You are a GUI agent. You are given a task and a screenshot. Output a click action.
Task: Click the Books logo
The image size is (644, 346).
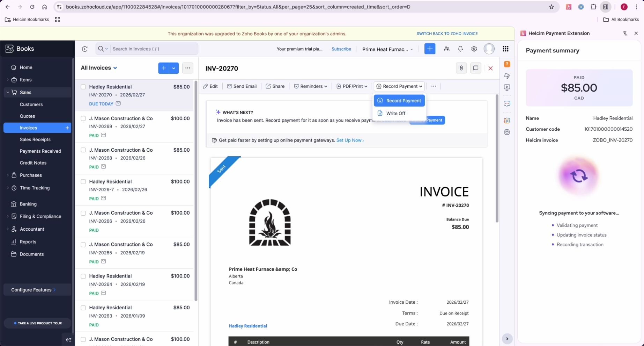pyautogui.click(x=20, y=49)
